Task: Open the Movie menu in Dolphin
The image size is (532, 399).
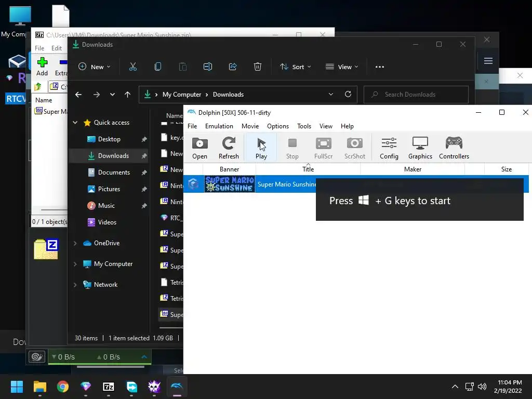Action: [250, 126]
